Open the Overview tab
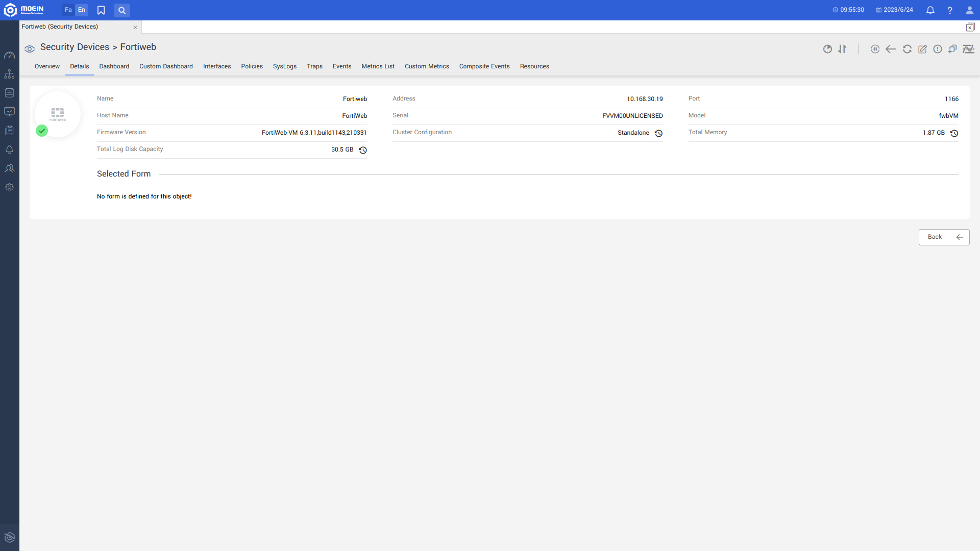 click(47, 66)
